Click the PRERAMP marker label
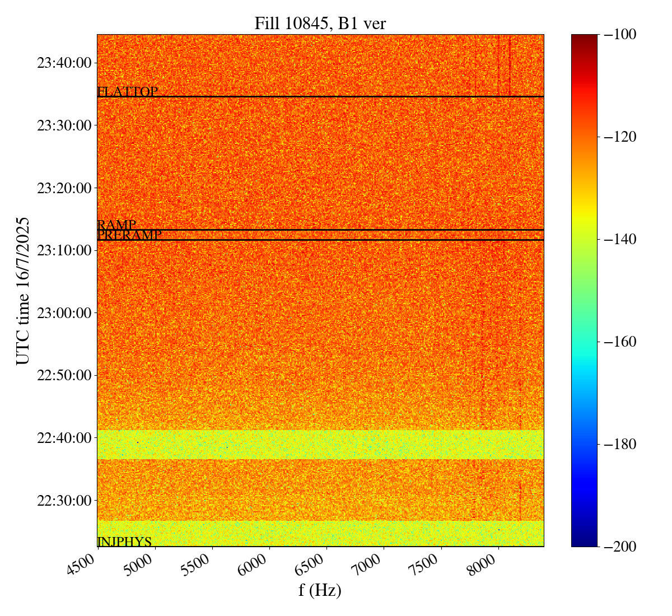 (129, 235)
